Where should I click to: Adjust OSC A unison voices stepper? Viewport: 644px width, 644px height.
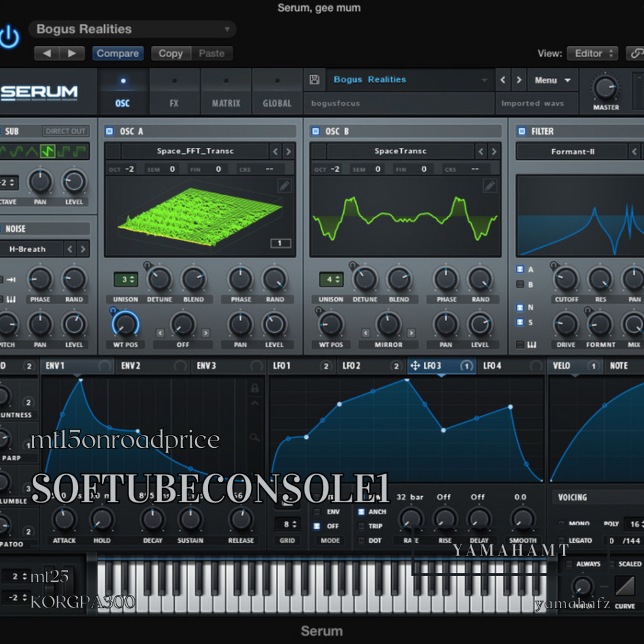point(126,280)
